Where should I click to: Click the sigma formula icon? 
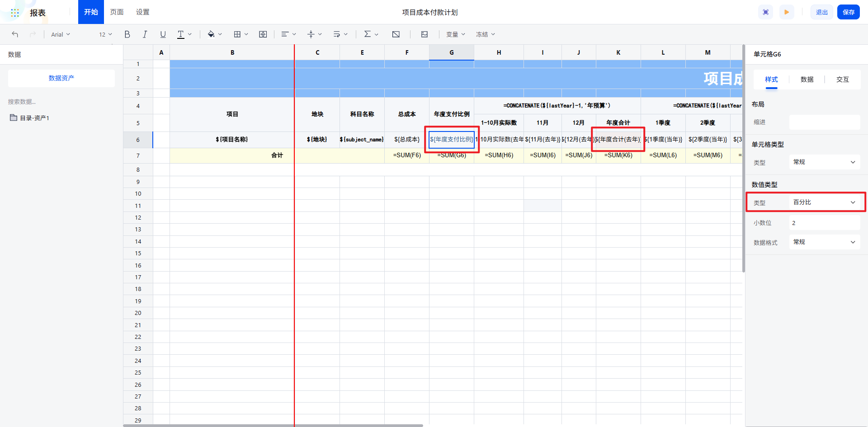coord(368,34)
